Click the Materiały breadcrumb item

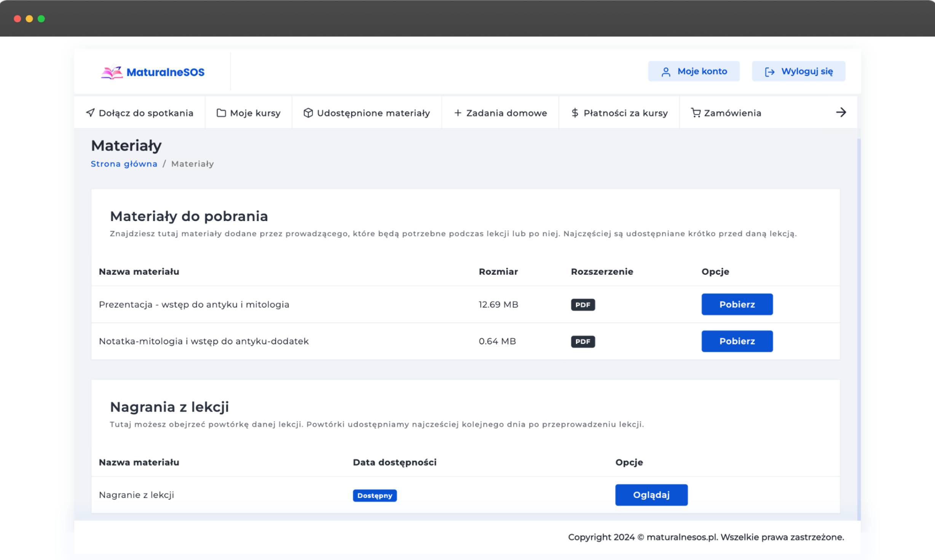(x=192, y=164)
